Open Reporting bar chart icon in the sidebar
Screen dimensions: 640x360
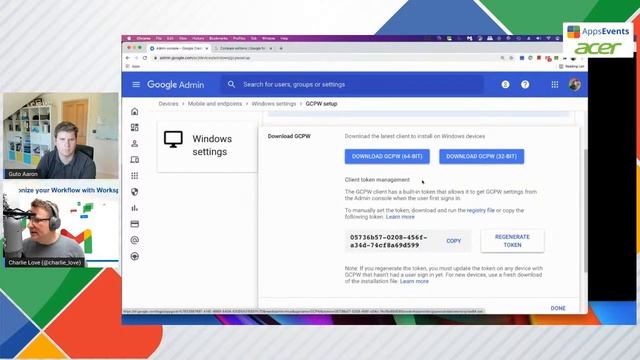click(135, 208)
